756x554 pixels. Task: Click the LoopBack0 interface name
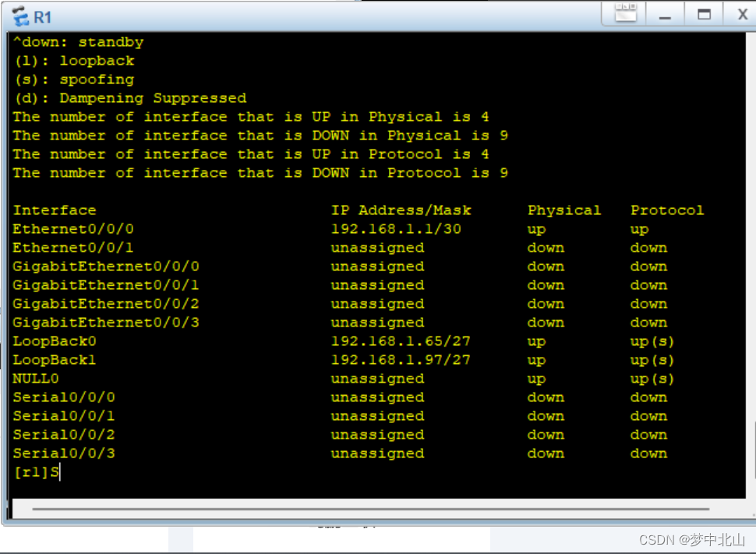click(x=55, y=341)
